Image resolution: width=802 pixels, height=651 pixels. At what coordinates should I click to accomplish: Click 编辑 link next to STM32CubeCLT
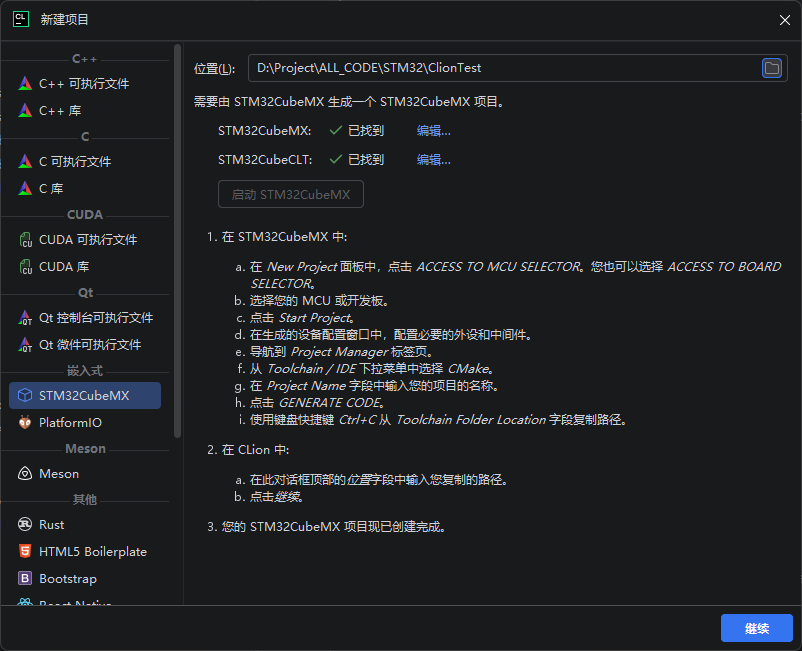point(433,160)
